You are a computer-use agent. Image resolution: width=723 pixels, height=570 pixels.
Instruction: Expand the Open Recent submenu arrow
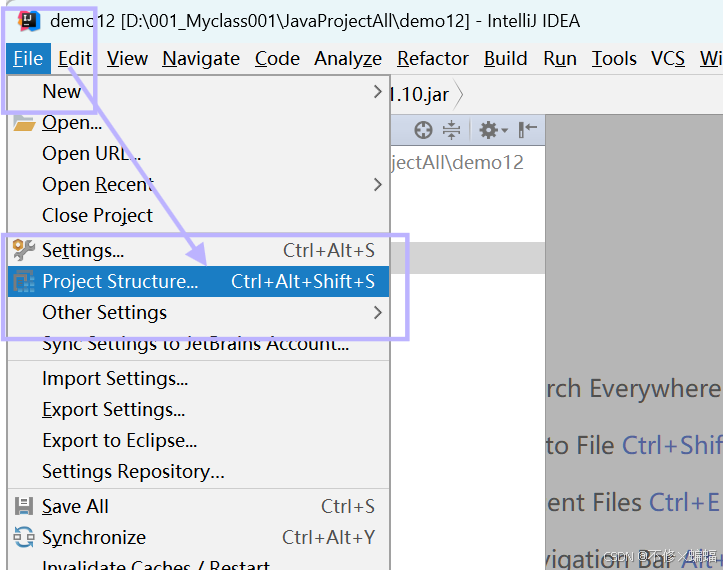coord(378,184)
